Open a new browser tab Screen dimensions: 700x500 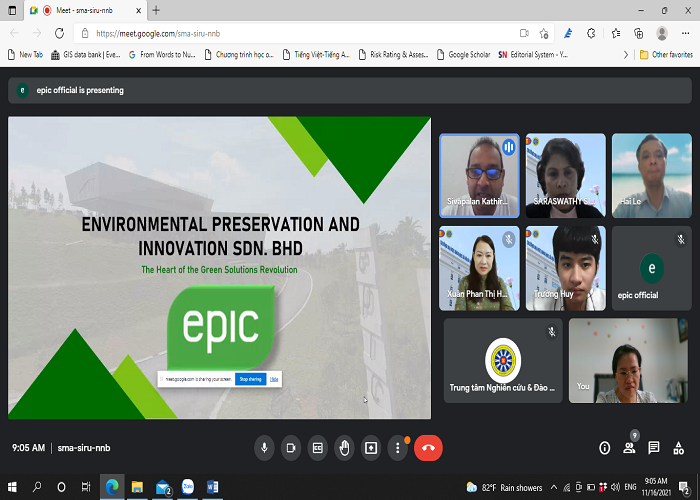pyautogui.click(x=156, y=10)
